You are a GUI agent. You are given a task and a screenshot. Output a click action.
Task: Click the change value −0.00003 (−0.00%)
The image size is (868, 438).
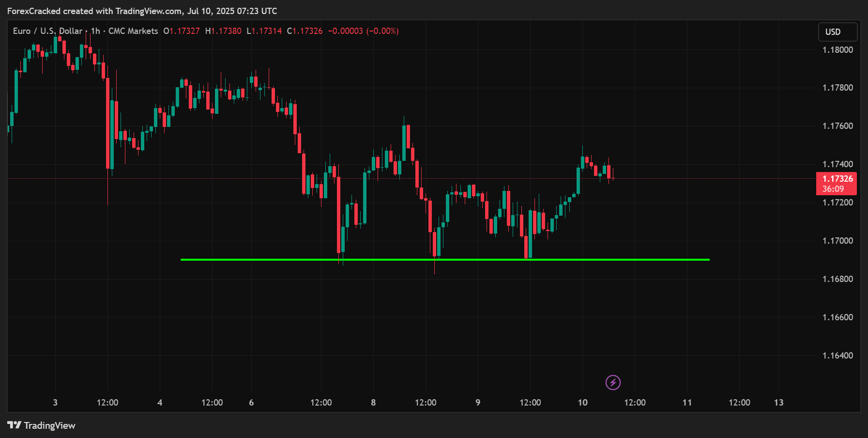click(x=363, y=31)
